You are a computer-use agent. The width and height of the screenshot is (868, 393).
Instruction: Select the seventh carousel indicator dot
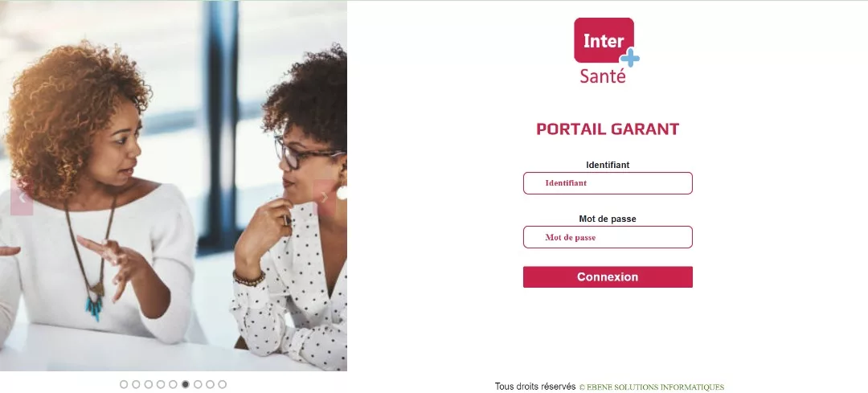[x=198, y=384]
